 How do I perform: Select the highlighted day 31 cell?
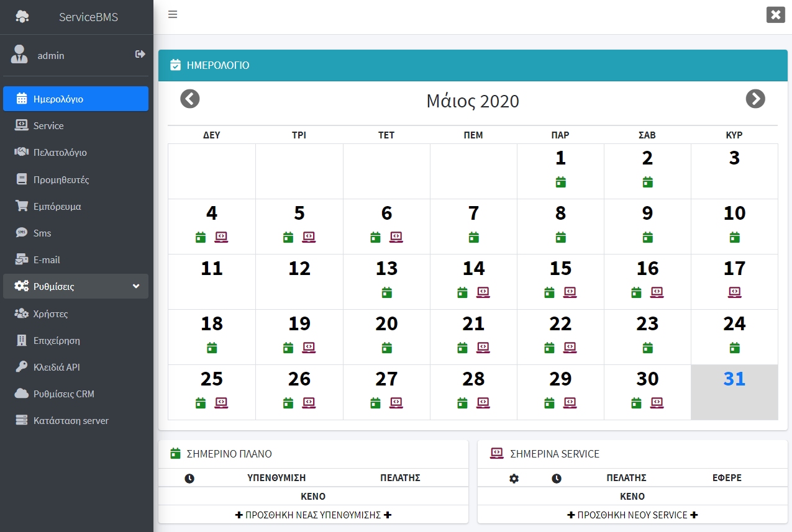pos(734,392)
